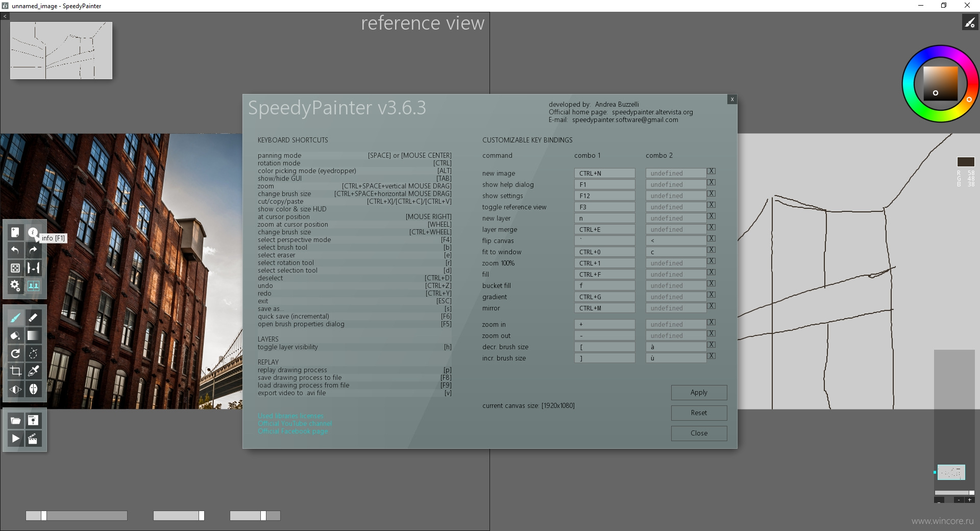Toggle layer visibility cyan square
Screen dimensions: 980x531
(935, 472)
